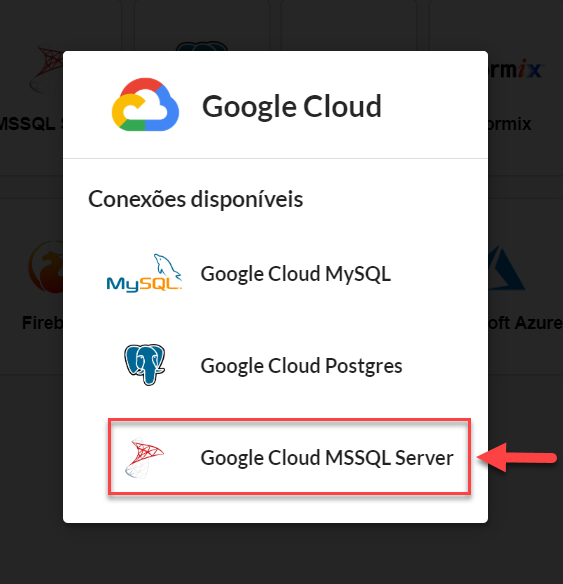The width and height of the screenshot is (563, 584).
Task: Select the MySQL dolphin logo
Action: [144, 273]
